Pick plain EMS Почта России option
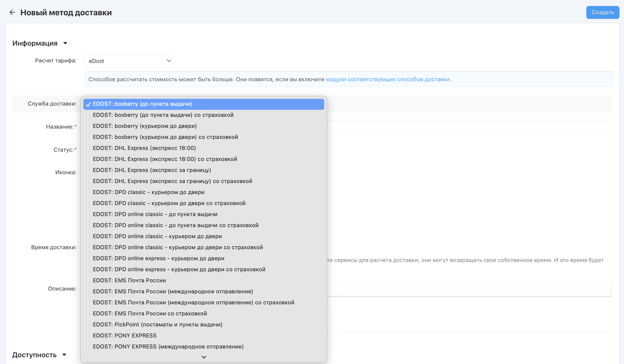Screen dimensions: 624x364 tap(129, 281)
